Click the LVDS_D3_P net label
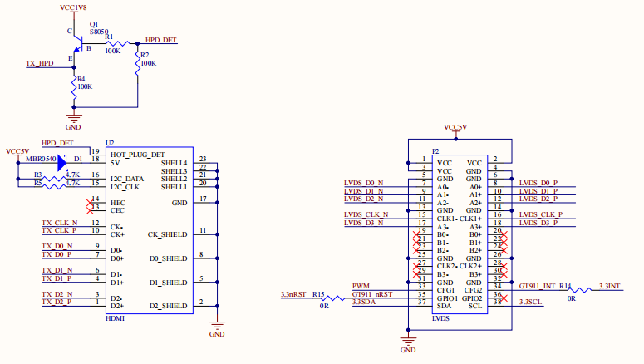644x364 pixels. (538, 223)
